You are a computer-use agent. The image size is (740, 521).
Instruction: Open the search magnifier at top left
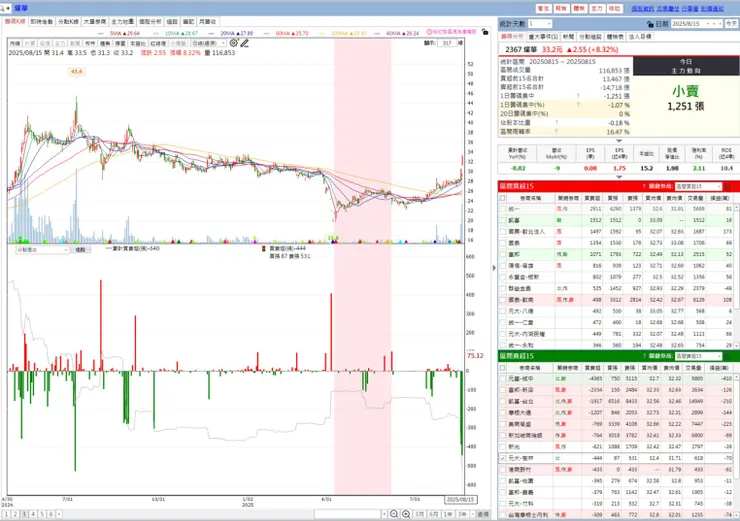coord(3,8)
